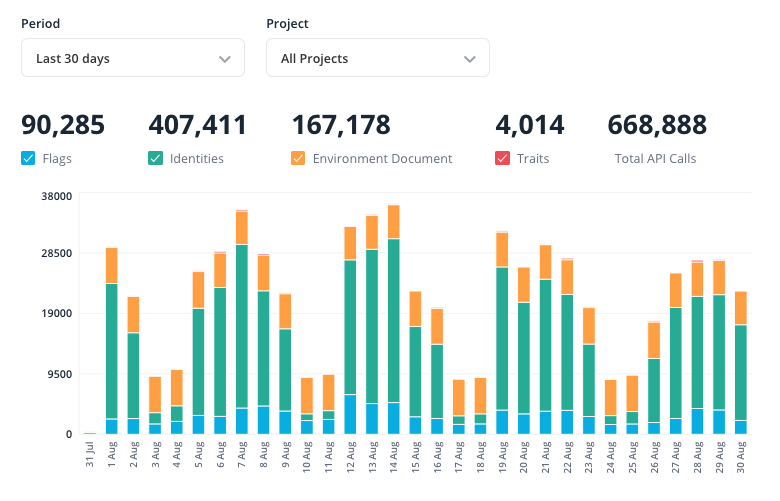Click the 1 Aug bar in chart
The height and width of the screenshot is (501, 780).
(x=112, y=340)
